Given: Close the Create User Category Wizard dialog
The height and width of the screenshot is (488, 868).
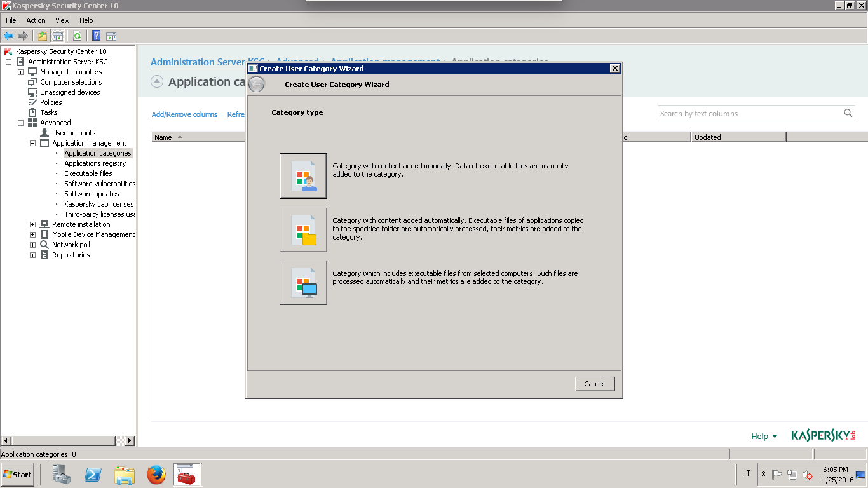Looking at the screenshot, I should pos(614,69).
